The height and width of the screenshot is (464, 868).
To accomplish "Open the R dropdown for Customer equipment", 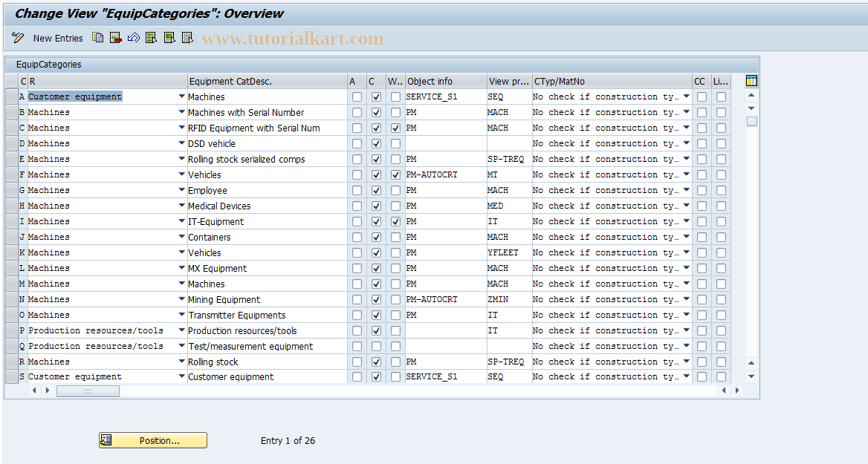I will click(x=181, y=97).
